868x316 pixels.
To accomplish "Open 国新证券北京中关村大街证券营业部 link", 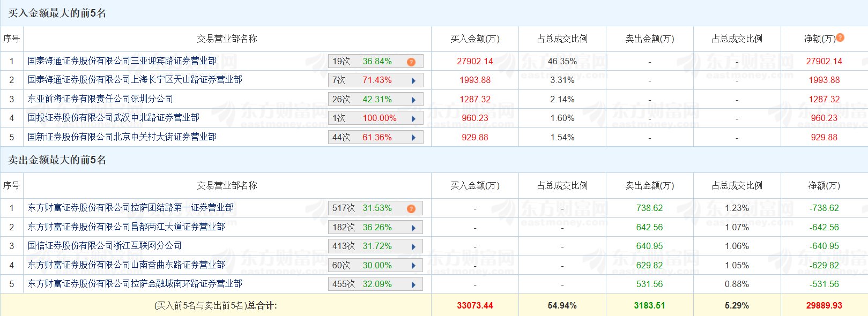I will coord(122,137).
